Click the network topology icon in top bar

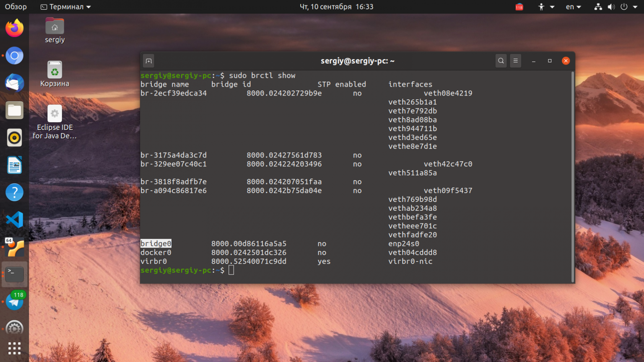point(598,7)
